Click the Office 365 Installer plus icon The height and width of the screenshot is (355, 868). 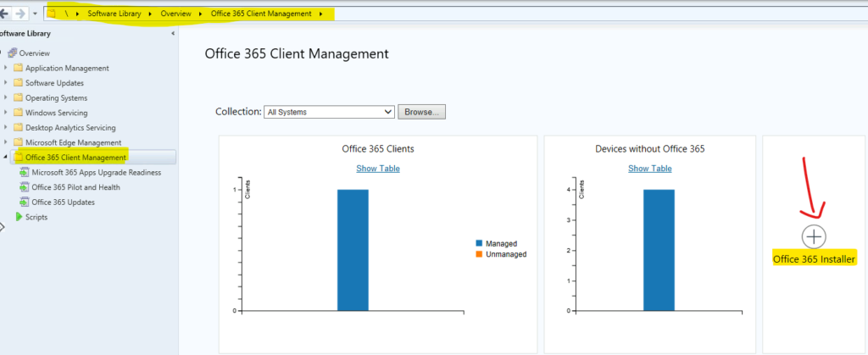(x=814, y=236)
